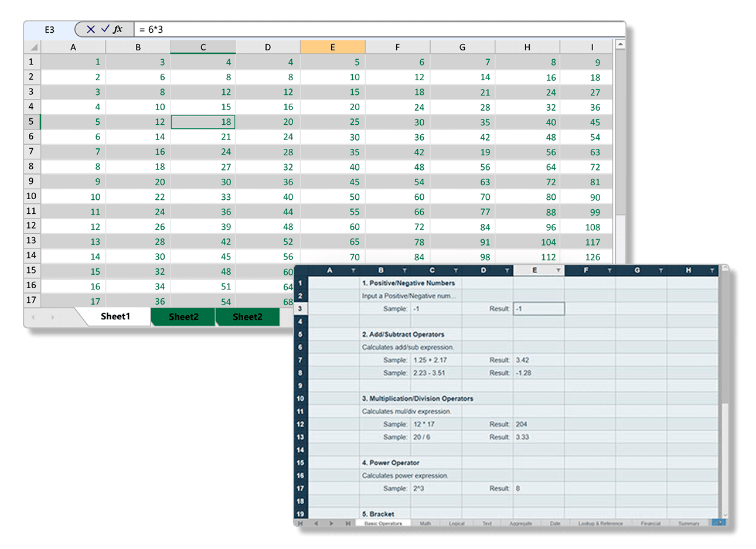This screenshot has width=756, height=549.
Task: Open the filter dropdown on highlighted column E header
Action: click(x=559, y=270)
